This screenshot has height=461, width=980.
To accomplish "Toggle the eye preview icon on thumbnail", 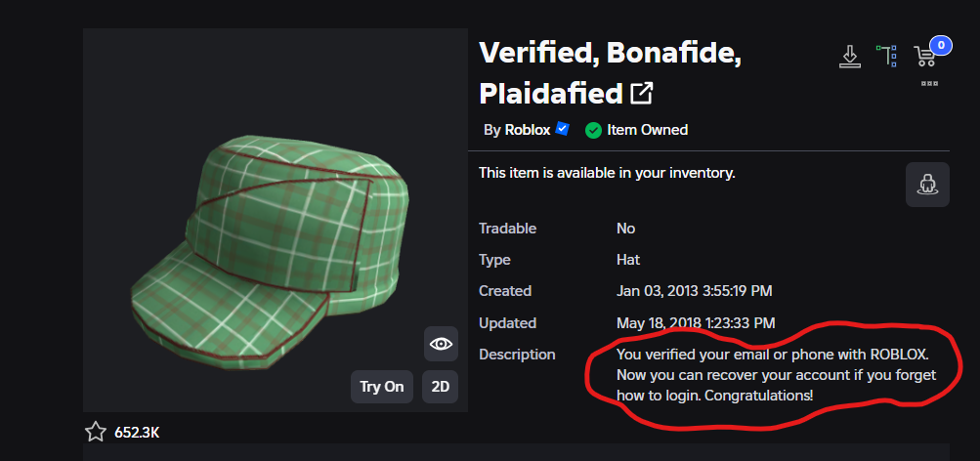I will coord(441,344).
